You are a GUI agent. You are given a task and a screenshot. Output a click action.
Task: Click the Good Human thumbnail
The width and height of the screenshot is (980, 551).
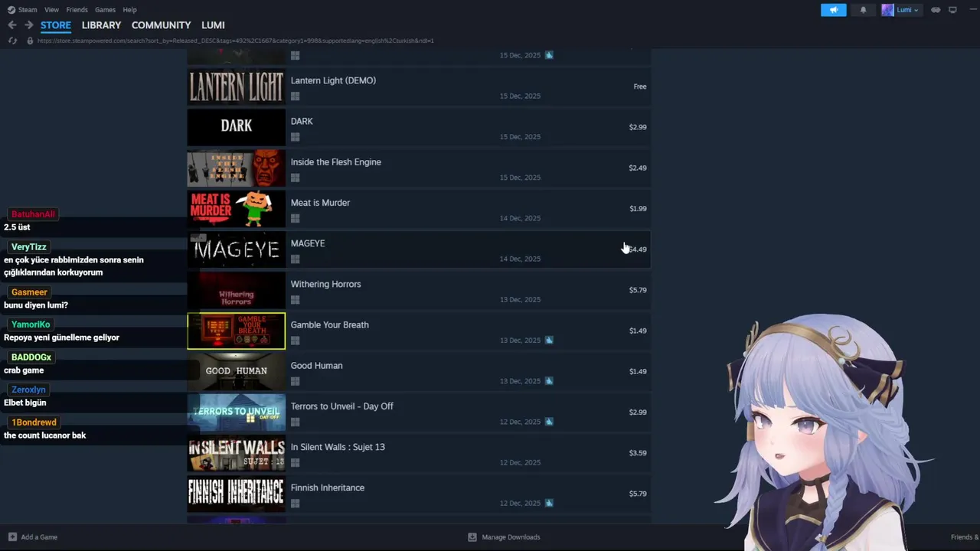point(236,371)
